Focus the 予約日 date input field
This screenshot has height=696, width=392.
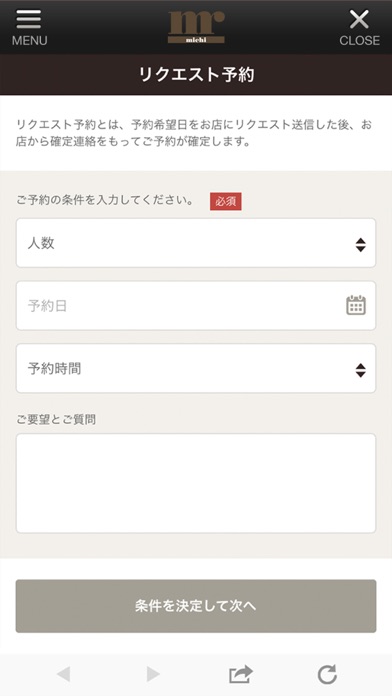click(196, 305)
